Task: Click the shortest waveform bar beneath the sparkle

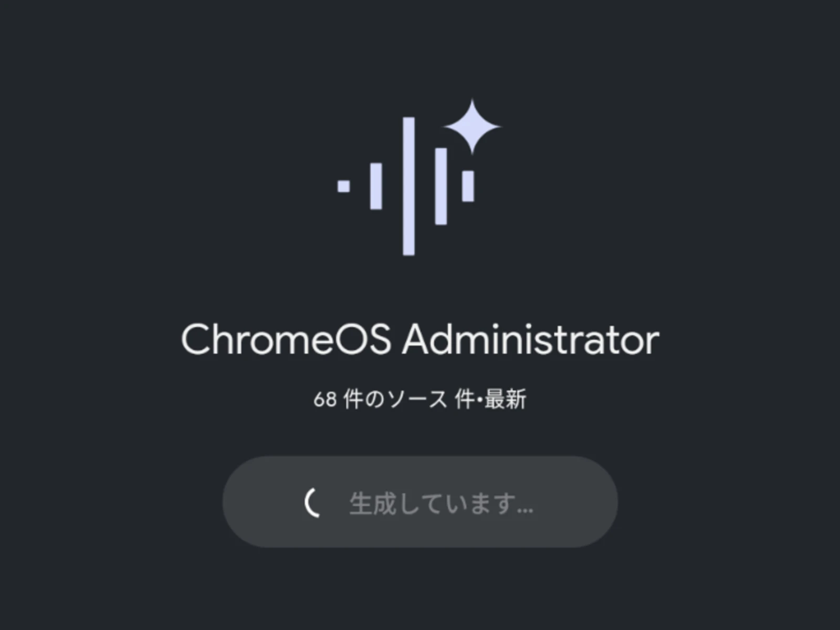Action: [468, 186]
